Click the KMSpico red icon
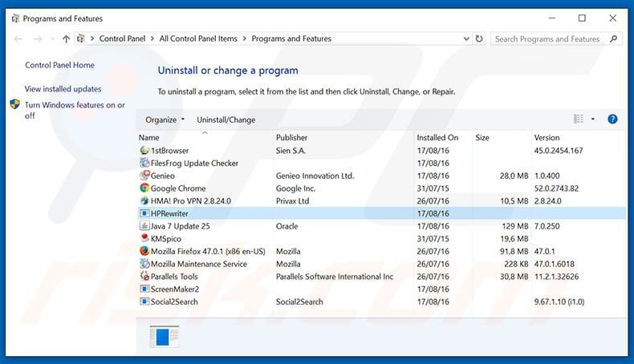This screenshot has width=634, height=364. coord(144,238)
